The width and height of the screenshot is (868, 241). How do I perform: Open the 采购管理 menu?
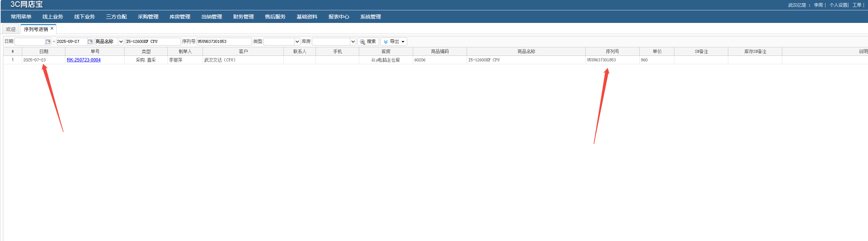click(x=148, y=17)
